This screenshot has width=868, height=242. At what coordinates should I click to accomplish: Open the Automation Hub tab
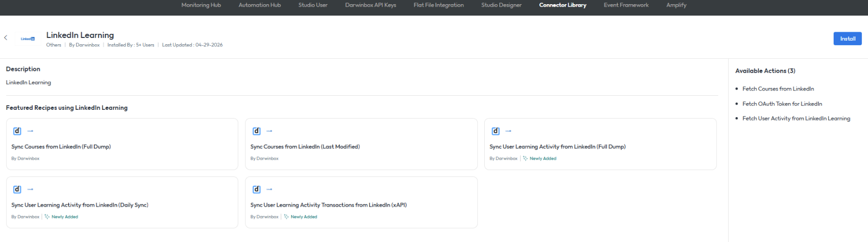click(x=260, y=5)
